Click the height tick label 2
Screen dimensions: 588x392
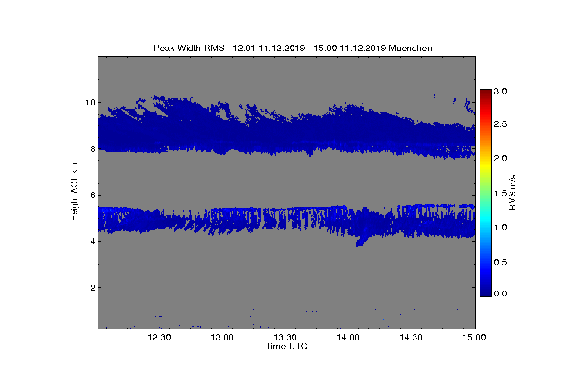[x=92, y=287]
